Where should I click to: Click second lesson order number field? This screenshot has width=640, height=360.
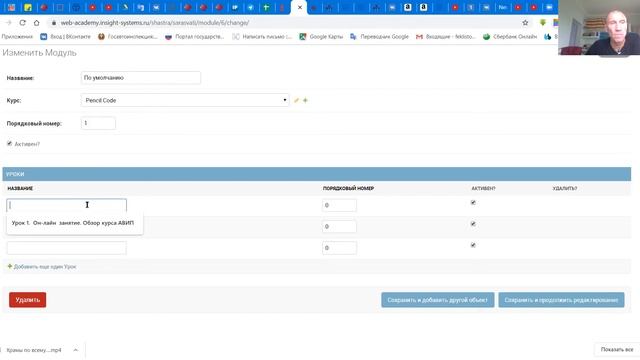[x=339, y=227]
